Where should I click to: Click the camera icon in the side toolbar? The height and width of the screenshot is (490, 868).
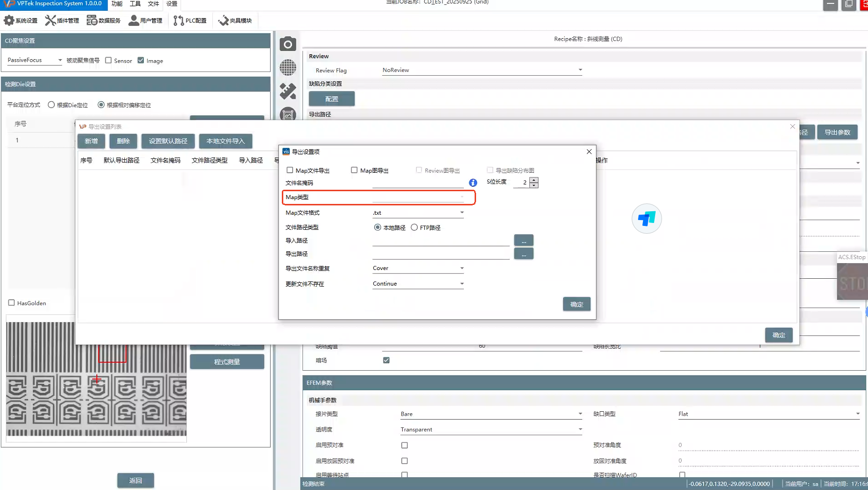[288, 44]
